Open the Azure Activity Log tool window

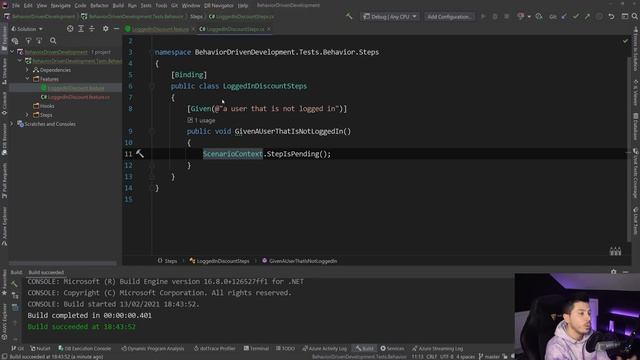(x=324, y=349)
